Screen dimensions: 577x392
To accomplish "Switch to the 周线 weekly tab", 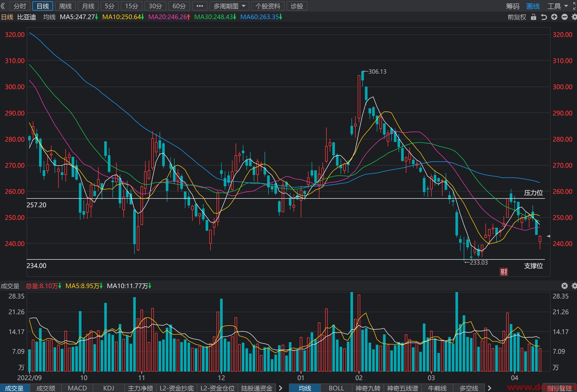I will (65, 6).
